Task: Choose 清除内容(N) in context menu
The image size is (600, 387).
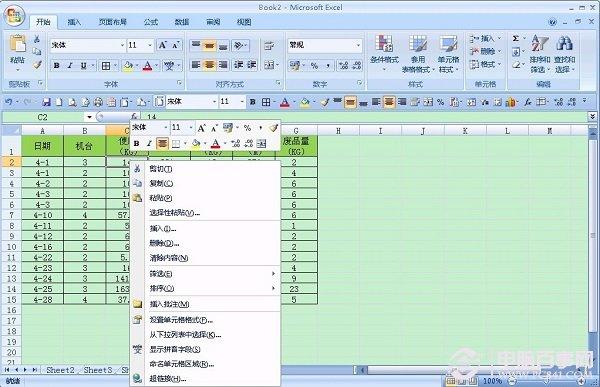Action: (205, 258)
